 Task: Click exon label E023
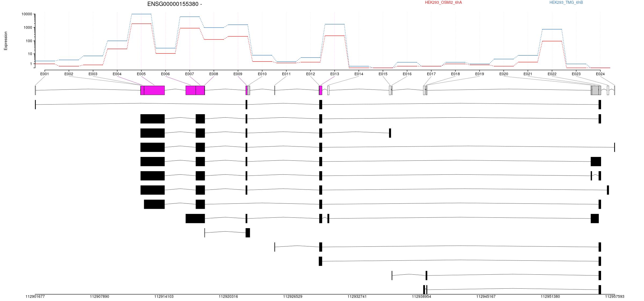(x=576, y=74)
